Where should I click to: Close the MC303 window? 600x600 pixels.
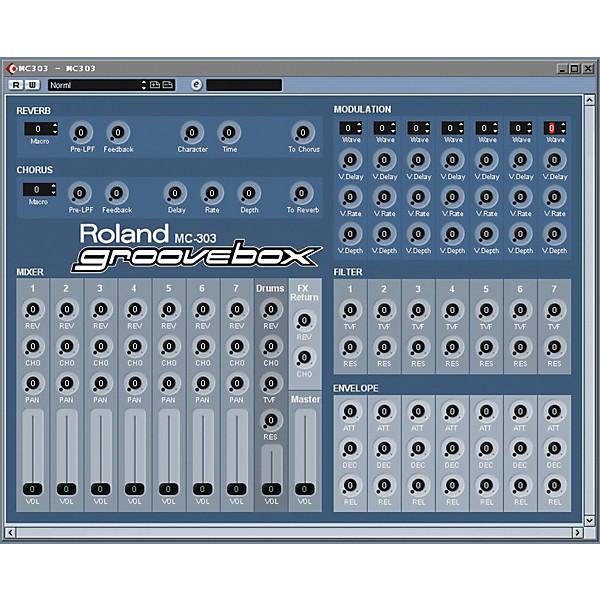(588, 69)
